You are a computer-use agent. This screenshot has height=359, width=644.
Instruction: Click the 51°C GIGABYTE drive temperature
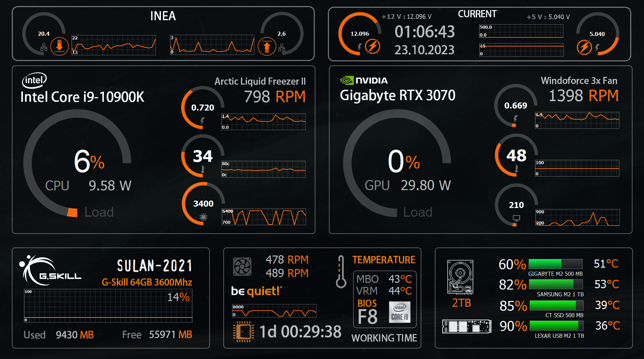click(606, 264)
